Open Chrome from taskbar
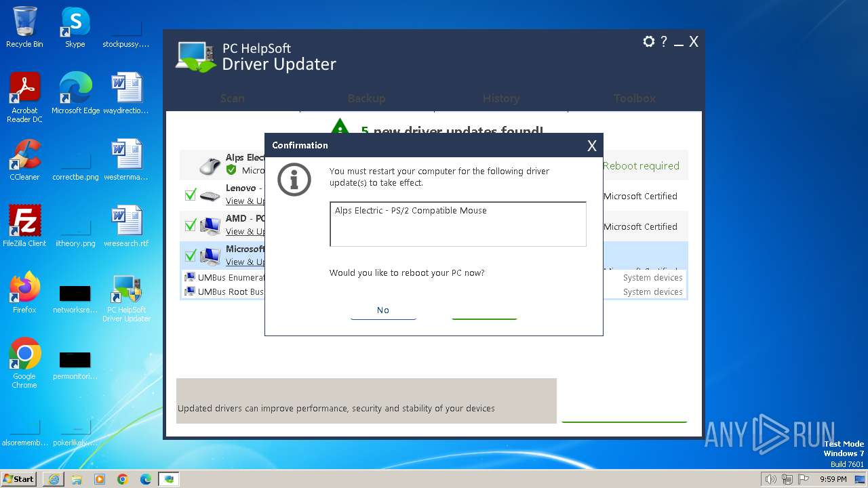868x488 pixels. (123, 479)
